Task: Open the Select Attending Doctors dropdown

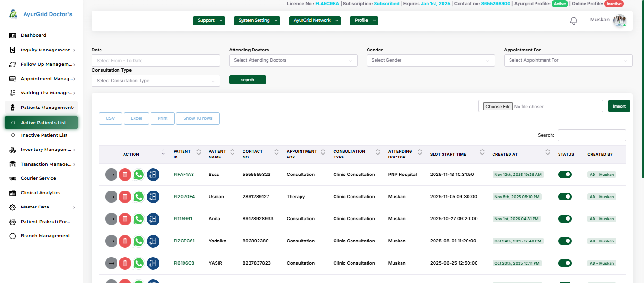Action: [293, 60]
